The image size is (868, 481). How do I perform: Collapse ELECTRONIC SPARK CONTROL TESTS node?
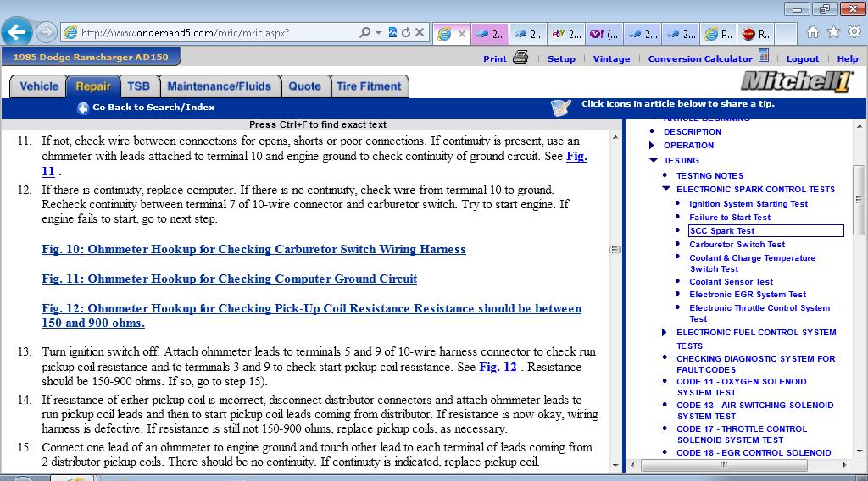coord(665,190)
